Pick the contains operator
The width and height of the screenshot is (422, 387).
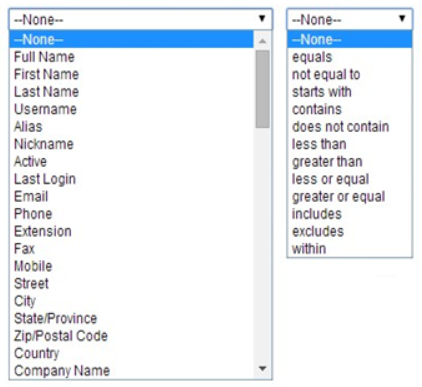click(x=350, y=109)
